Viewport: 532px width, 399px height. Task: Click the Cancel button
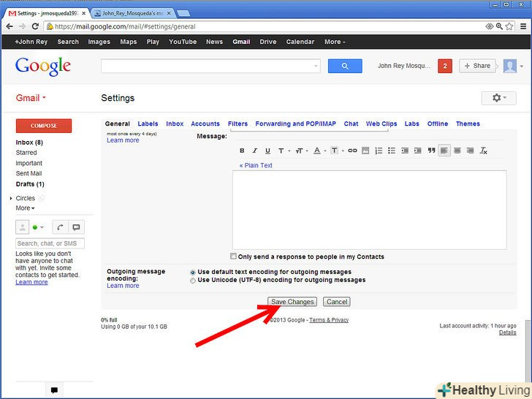tap(337, 302)
